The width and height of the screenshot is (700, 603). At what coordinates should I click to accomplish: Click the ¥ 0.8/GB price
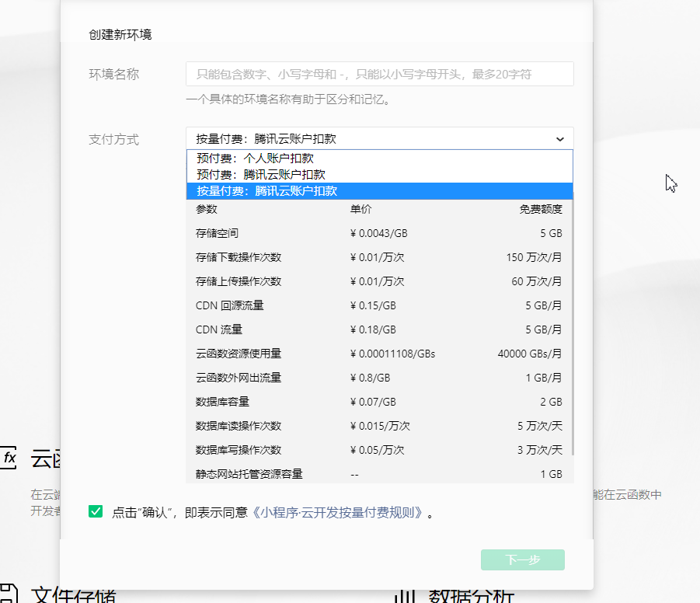[x=370, y=378]
